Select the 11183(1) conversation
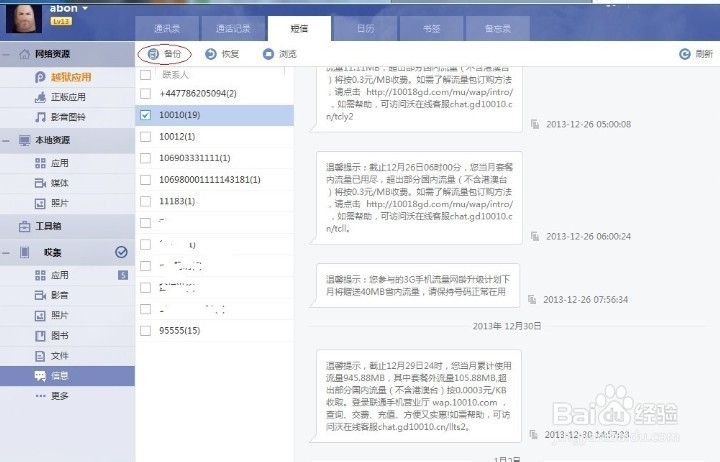720x462 pixels. click(214, 202)
